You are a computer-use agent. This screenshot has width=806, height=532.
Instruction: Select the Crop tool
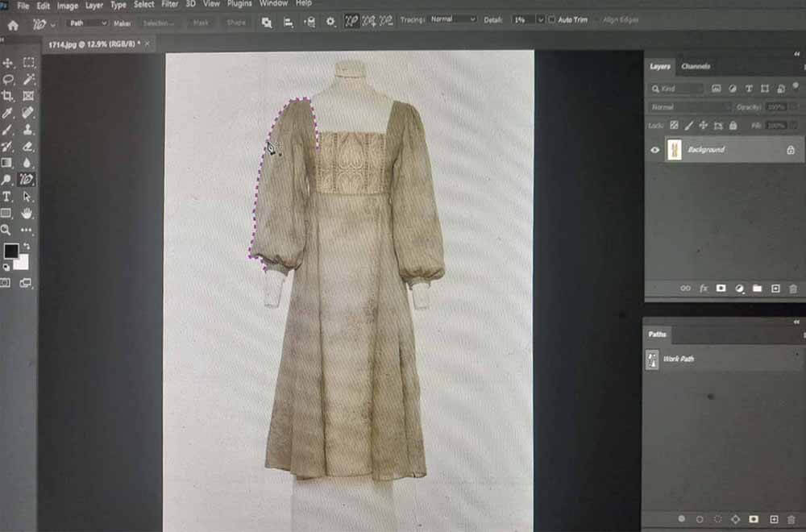pos(8,96)
